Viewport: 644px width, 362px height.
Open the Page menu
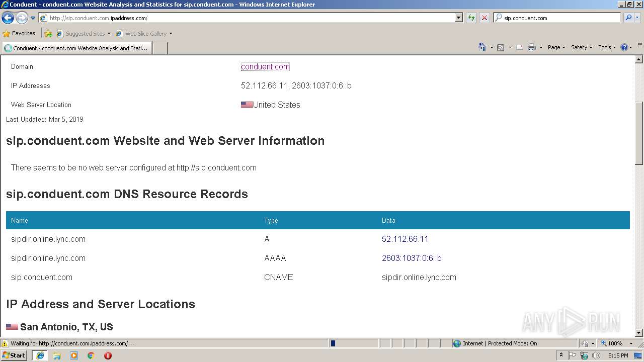[556, 47]
